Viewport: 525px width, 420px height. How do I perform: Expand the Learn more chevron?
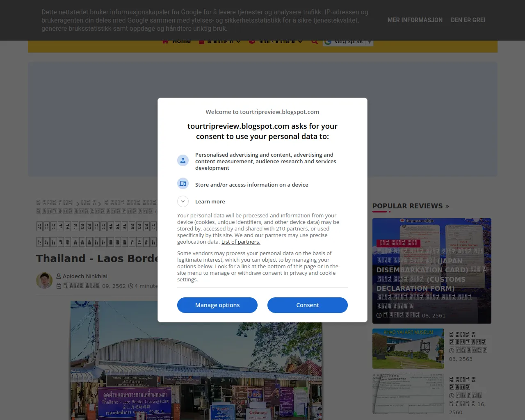point(183,201)
